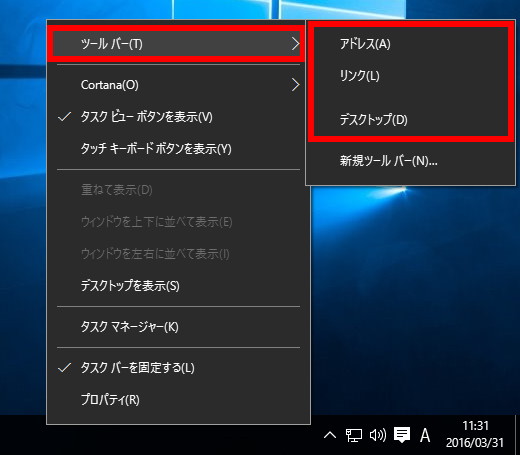
Task: Open the clock showing 11:31
Action: click(476, 426)
